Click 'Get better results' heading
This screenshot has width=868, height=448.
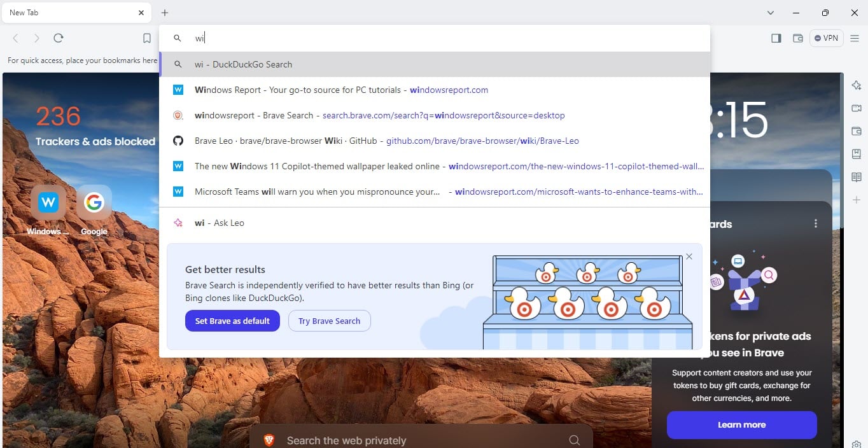225,269
